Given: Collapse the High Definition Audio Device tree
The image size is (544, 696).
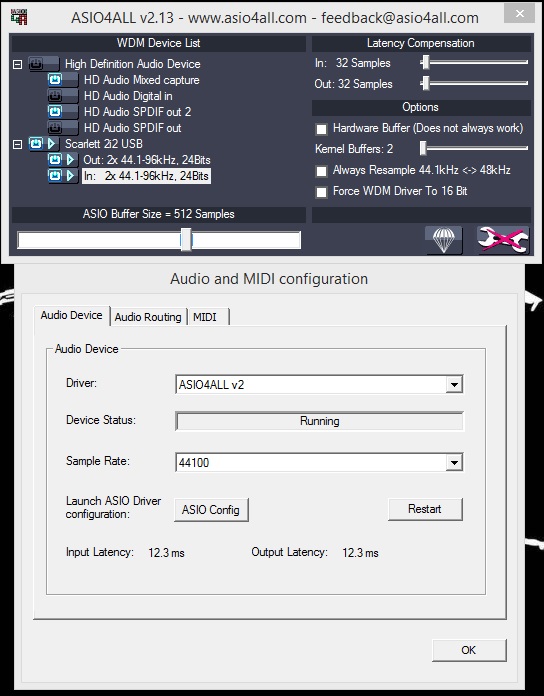Looking at the screenshot, I should coord(17,64).
